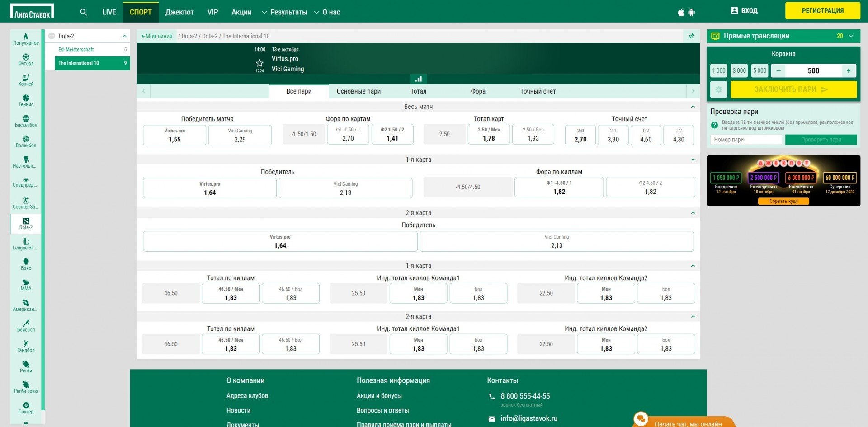Add match to favorites with star icon
868x427 pixels.
[x=259, y=63]
